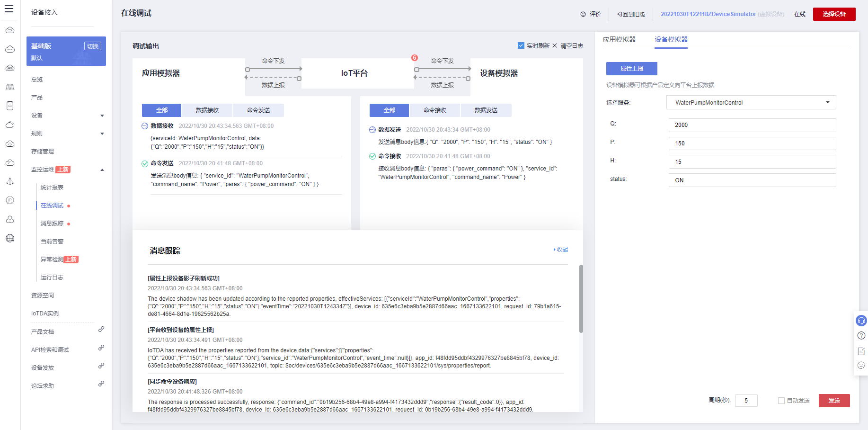Click the wave-shaped icon in the left rail
The height and width of the screenshot is (430, 868).
tap(10, 87)
